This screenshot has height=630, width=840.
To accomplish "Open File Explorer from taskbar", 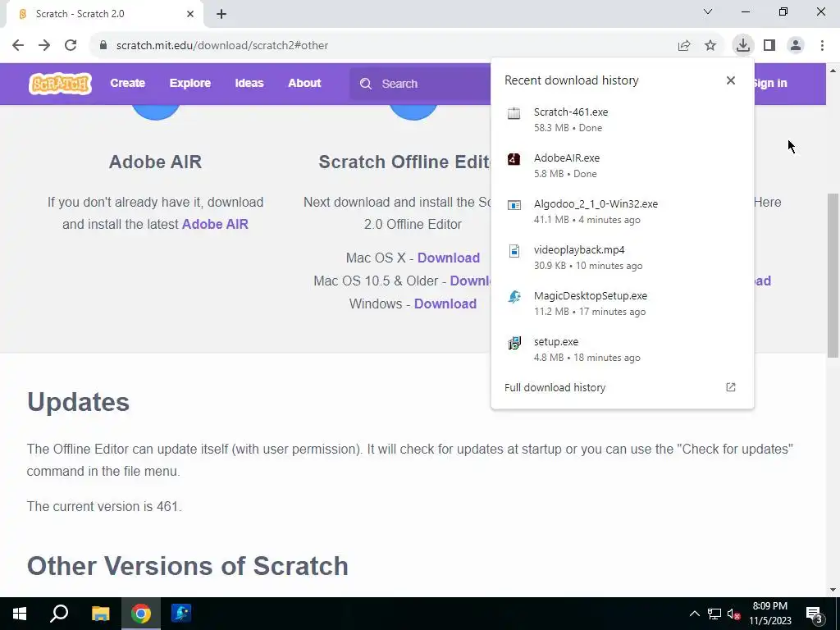I will click(100, 614).
